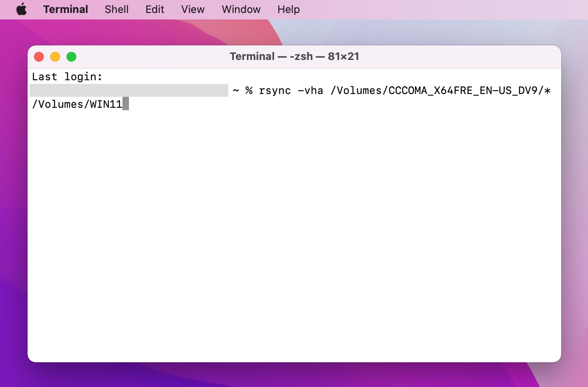This screenshot has width=588, height=387.
Task: Click the green full-screen traffic light button
Action: (71, 57)
